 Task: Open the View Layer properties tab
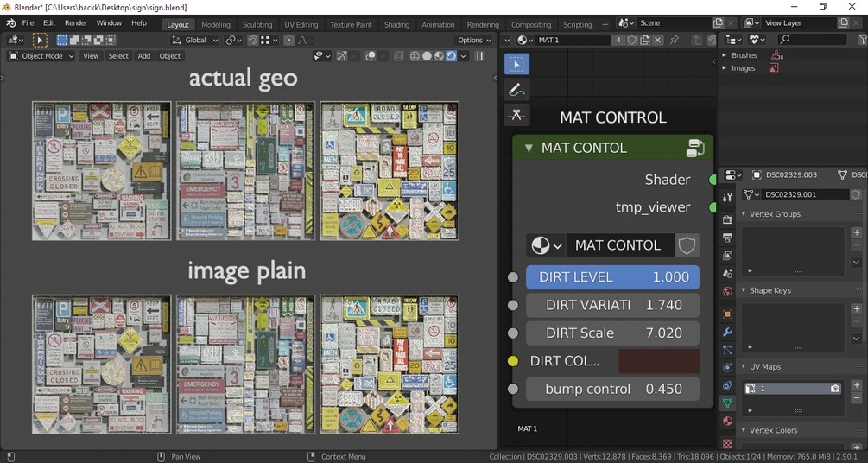point(727,256)
